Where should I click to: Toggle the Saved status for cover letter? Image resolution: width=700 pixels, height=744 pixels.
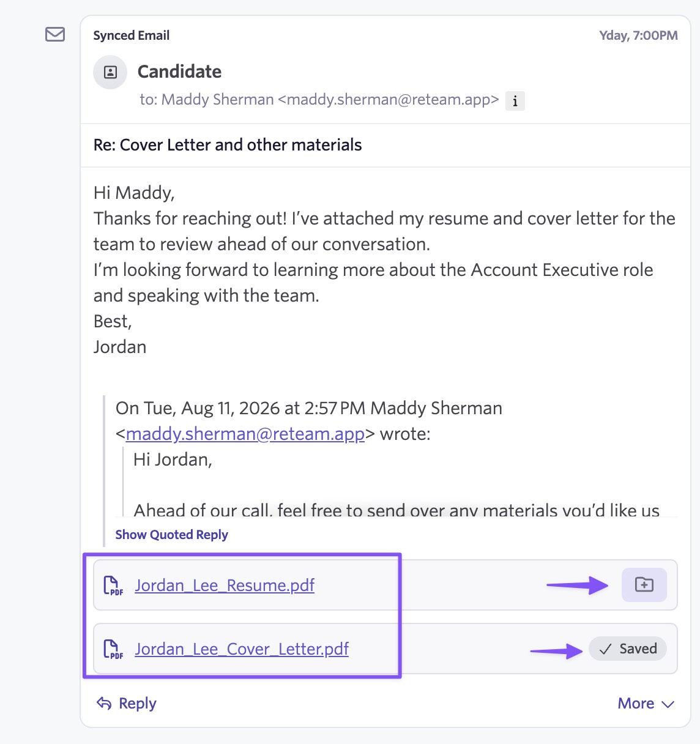[x=628, y=649]
